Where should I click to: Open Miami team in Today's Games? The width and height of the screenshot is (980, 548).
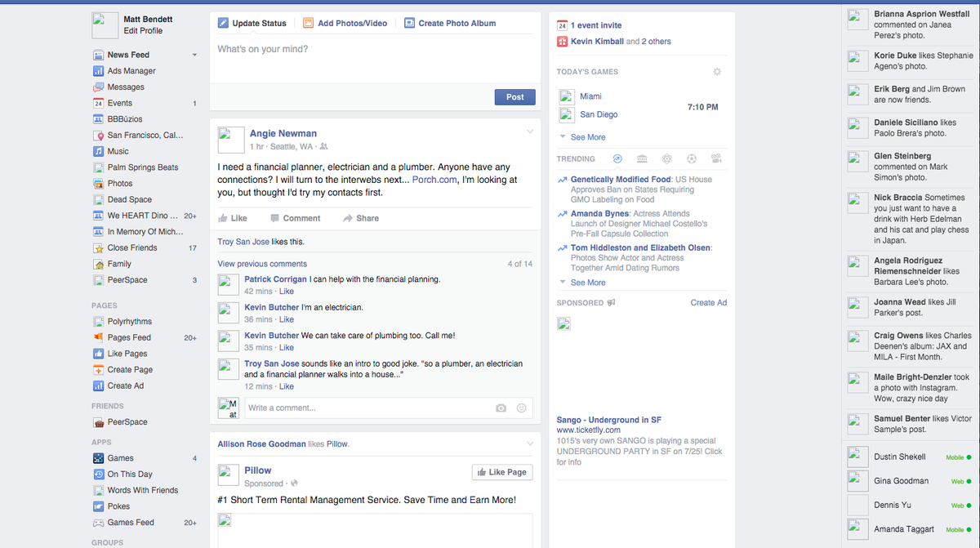(590, 96)
